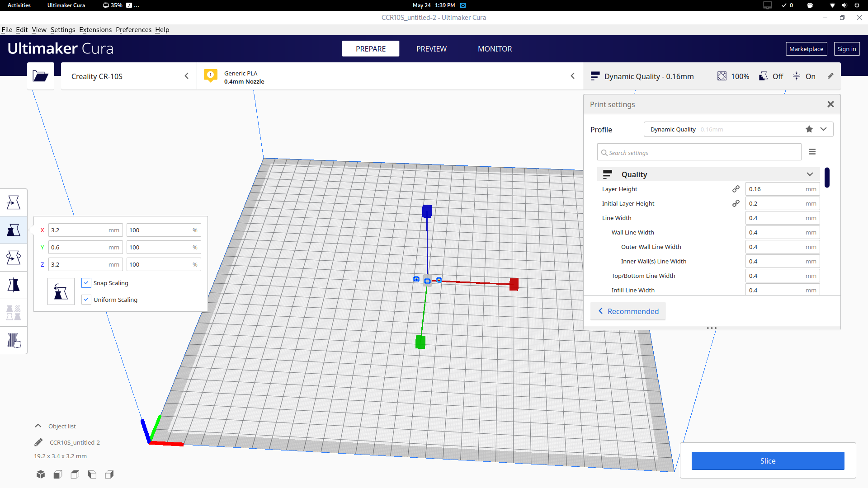The width and height of the screenshot is (868, 488).
Task: Click the pencil icon next to CCR10S_untitled-2
Action: coord(38,442)
